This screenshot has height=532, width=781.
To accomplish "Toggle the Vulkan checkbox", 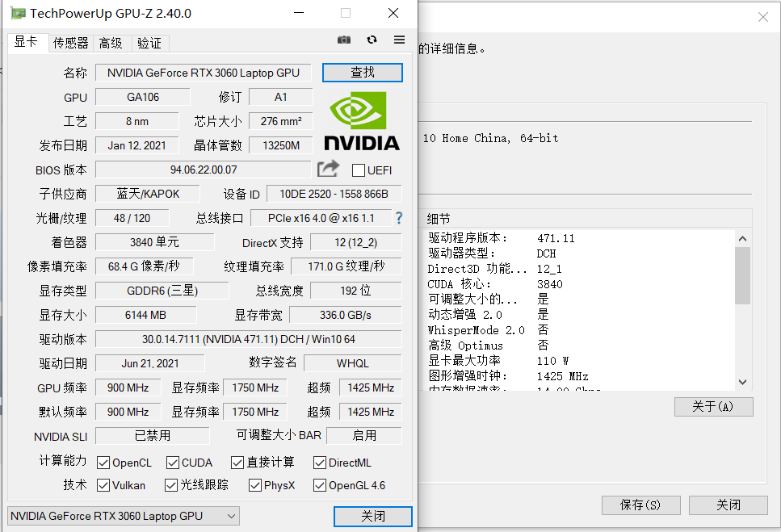I will tap(103, 485).
